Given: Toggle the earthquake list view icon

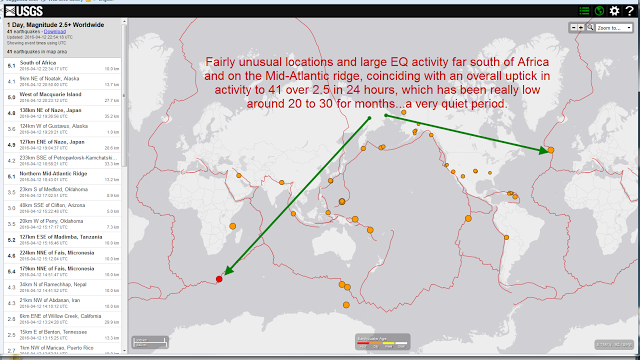Looking at the screenshot, I should tap(584, 11).
